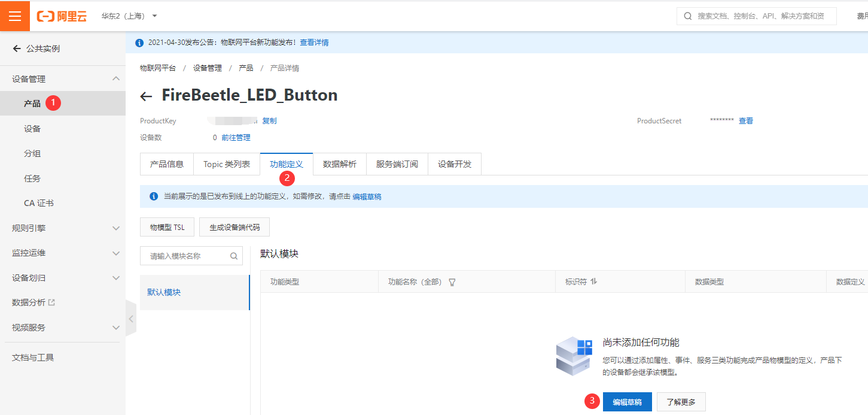Click 查看详情 link in the announcement
Screen dimensions: 868x415
(314, 43)
